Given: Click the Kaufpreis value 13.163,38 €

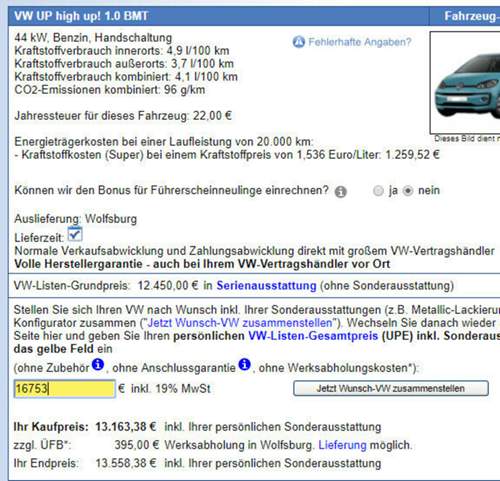Looking at the screenshot, I should (126, 426).
